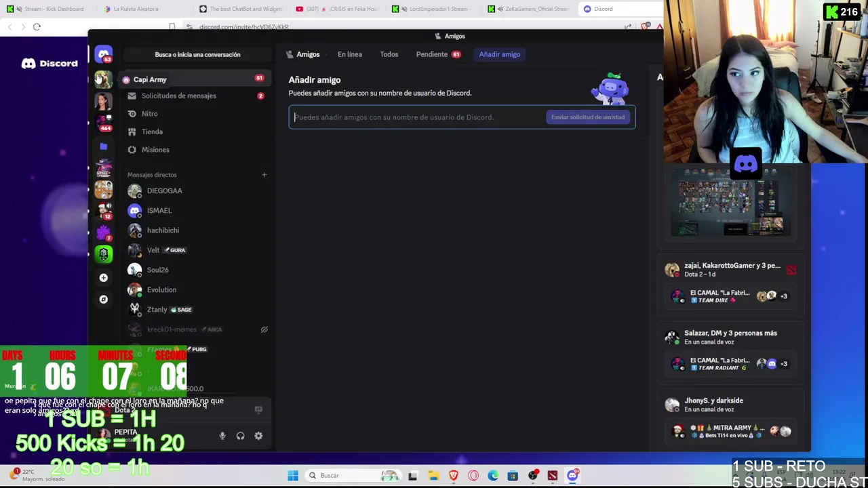The width and height of the screenshot is (868, 488).
Task: Open the Nitro section
Action: point(196,114)
